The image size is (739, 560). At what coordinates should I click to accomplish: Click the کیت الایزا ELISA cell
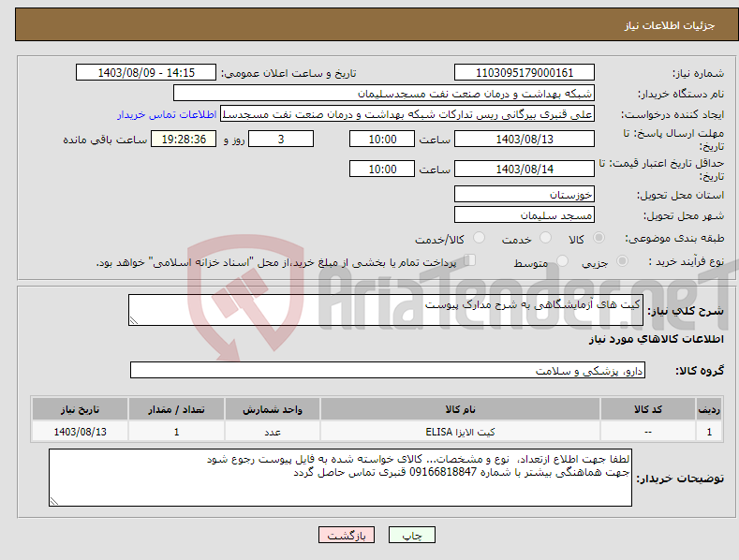pos(460,432)
